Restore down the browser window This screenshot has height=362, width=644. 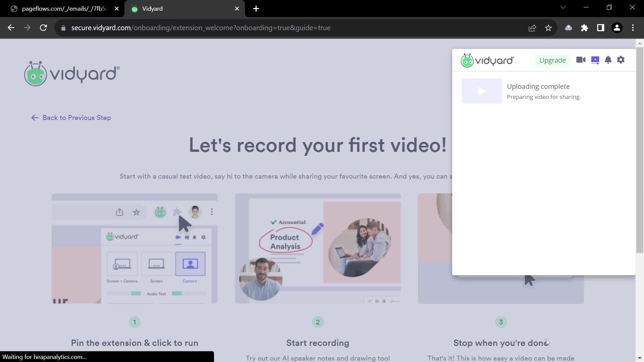[609, 7]
